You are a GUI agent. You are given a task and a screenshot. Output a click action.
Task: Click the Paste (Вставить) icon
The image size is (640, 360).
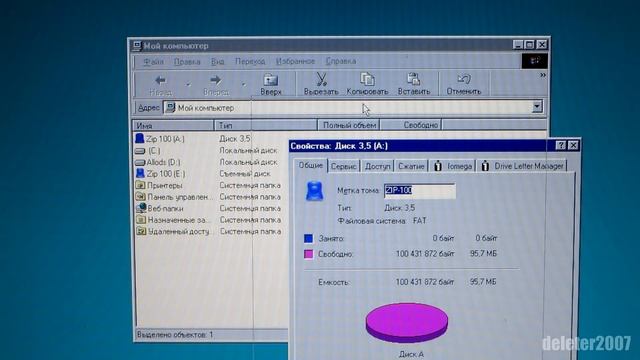(413, 79)
